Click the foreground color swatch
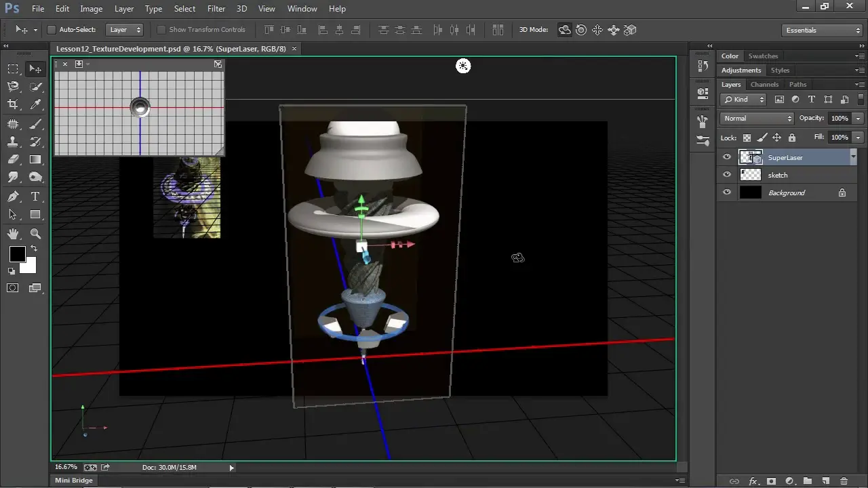868x488 pixels. click(x=17, y=254)
